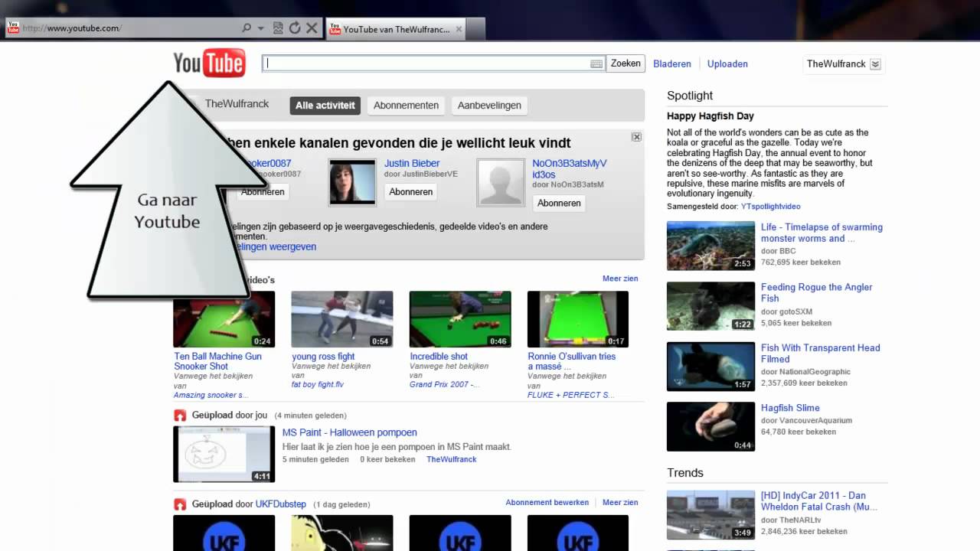Open the Uploaden link

tap(727, 64)
